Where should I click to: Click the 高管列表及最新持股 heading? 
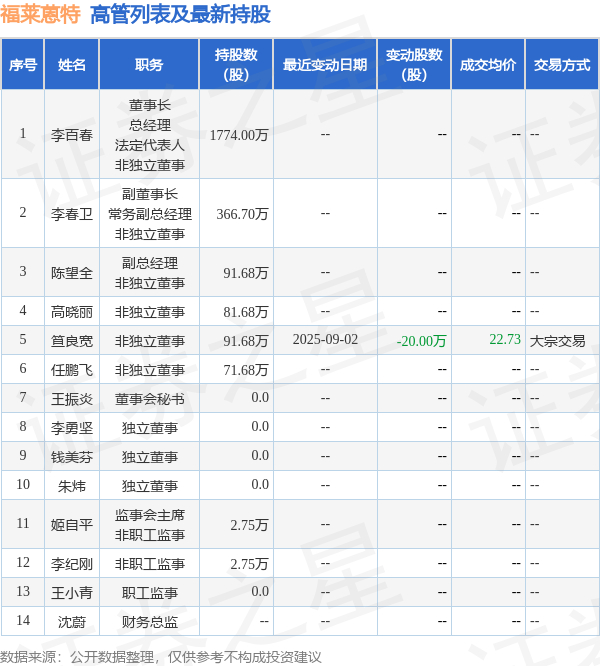pyautogui.click(x=180, y=14)
